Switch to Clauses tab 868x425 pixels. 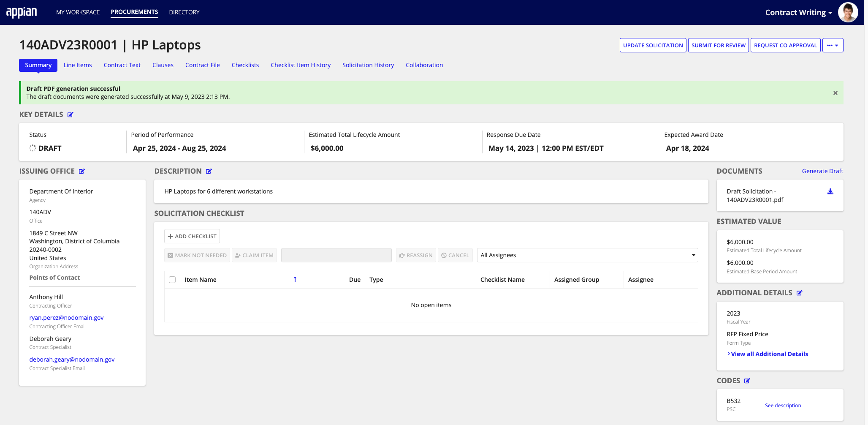(x=163, y=65)
